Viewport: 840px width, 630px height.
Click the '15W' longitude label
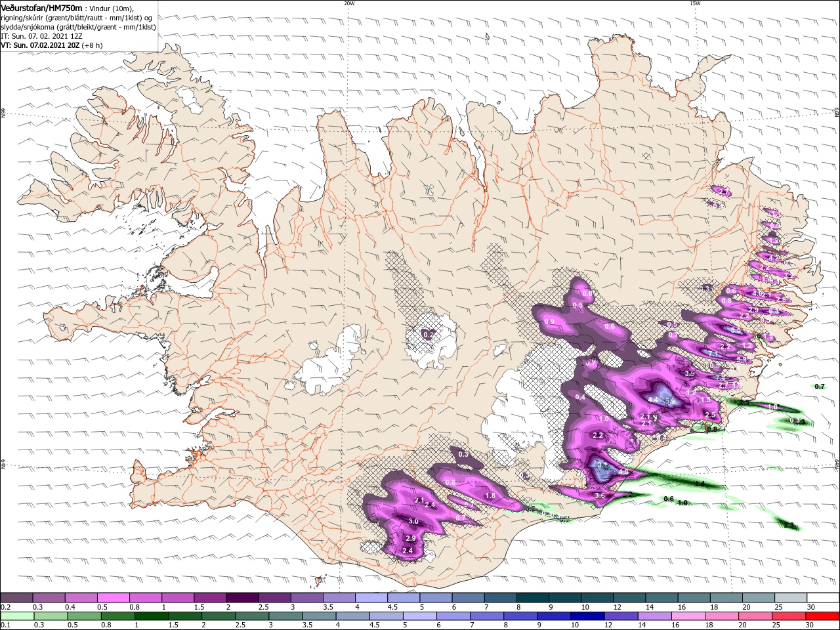(x=695, y=3)
